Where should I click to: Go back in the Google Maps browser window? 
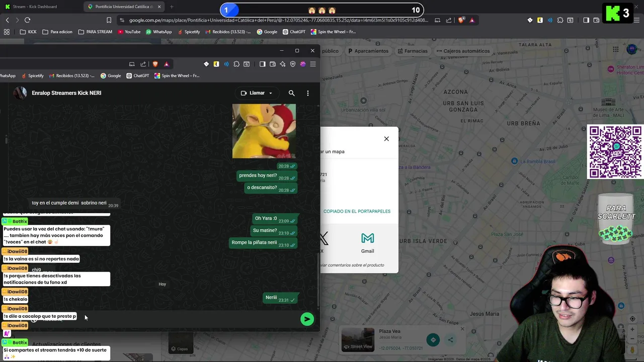[x=7, y=20]
